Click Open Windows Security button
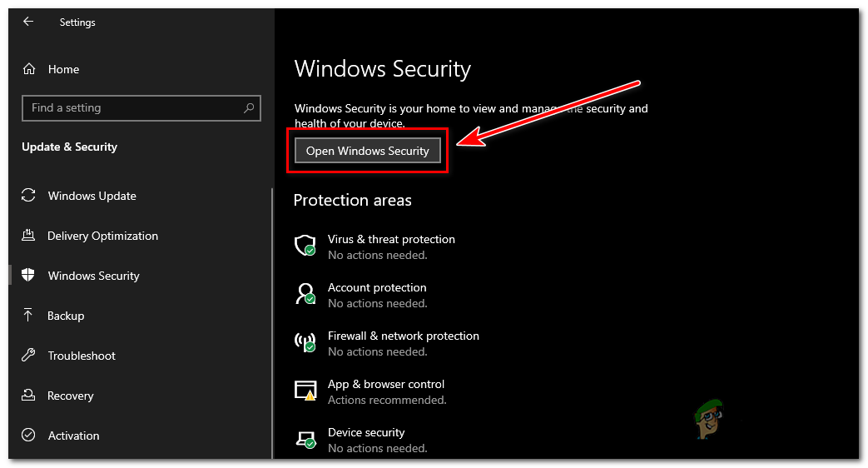This screenshot has height=468, width=868. [368, 151]
